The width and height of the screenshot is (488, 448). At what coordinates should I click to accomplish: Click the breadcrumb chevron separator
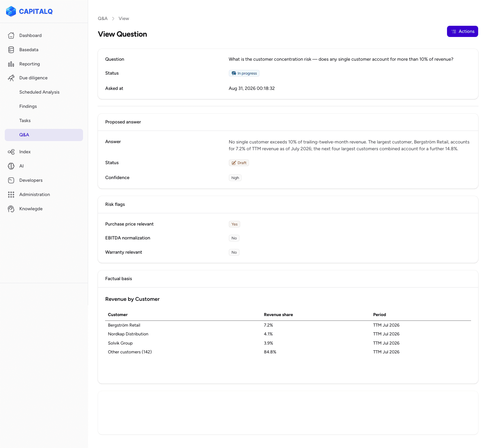coord(113,19)
